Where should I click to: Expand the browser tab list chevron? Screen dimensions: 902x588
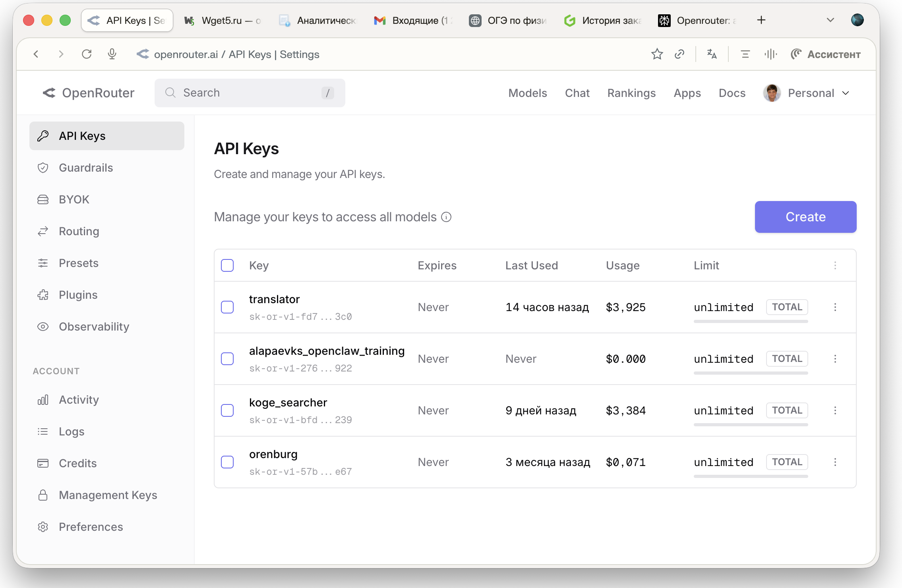830,20
